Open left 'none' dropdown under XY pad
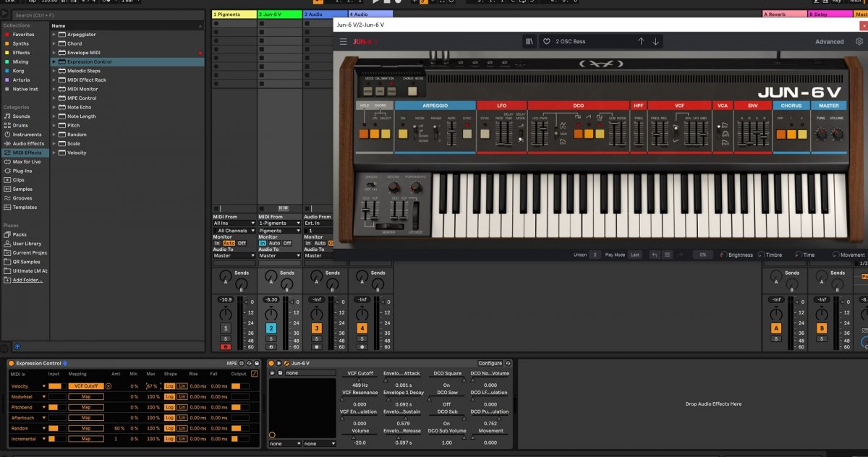The image size is (868, 457). tap(285, 443)
